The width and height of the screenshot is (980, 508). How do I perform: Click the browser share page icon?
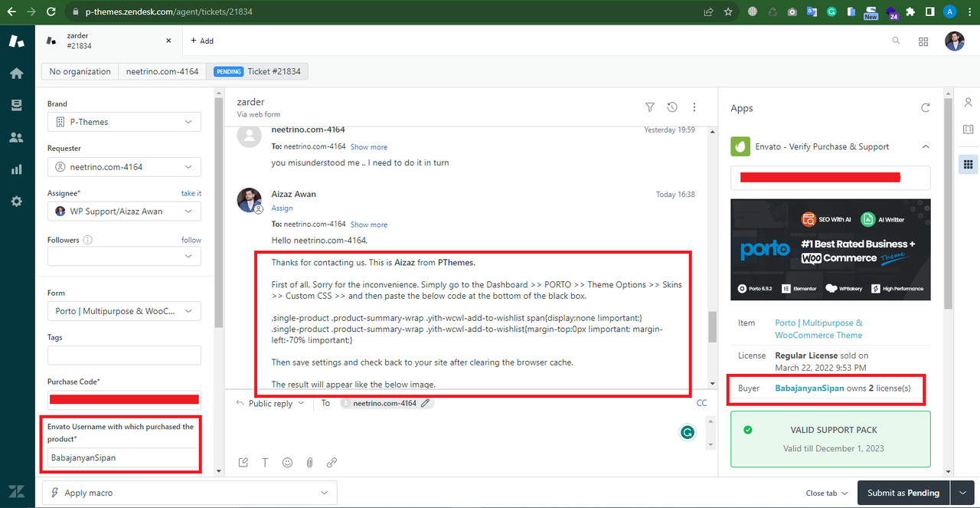(708, 11)
